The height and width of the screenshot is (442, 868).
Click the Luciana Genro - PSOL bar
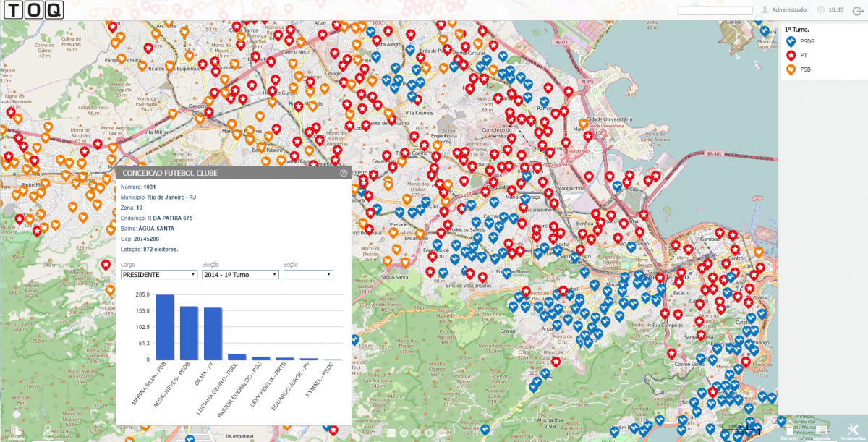(237, 357)
